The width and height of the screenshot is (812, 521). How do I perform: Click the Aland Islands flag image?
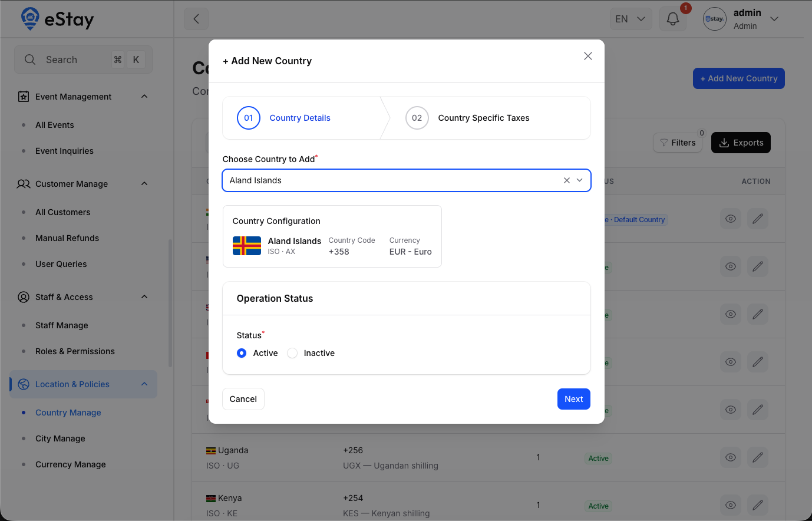(247, 246)
